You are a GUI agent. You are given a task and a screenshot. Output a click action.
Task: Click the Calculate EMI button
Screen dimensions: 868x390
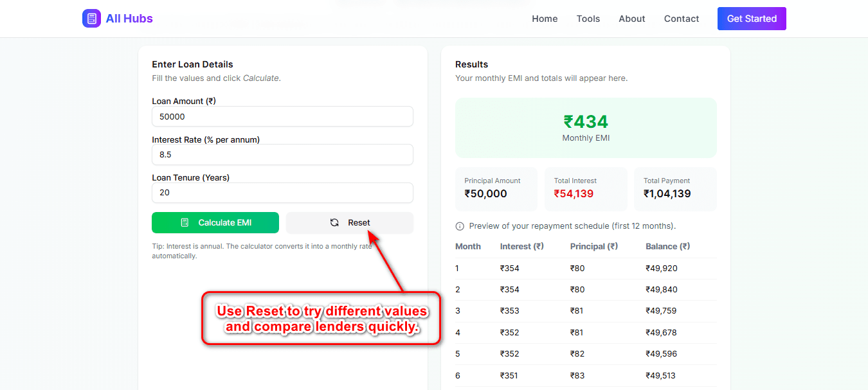click(215, 223)
